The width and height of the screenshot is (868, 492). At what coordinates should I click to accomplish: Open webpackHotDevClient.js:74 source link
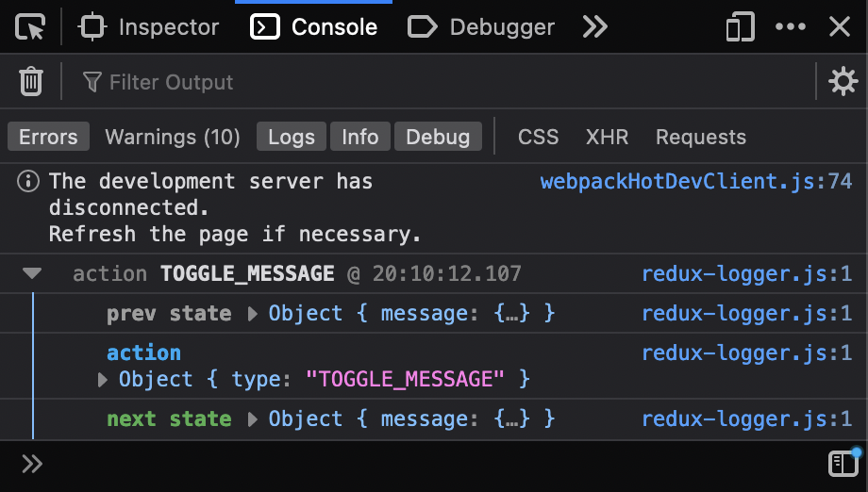695,182
